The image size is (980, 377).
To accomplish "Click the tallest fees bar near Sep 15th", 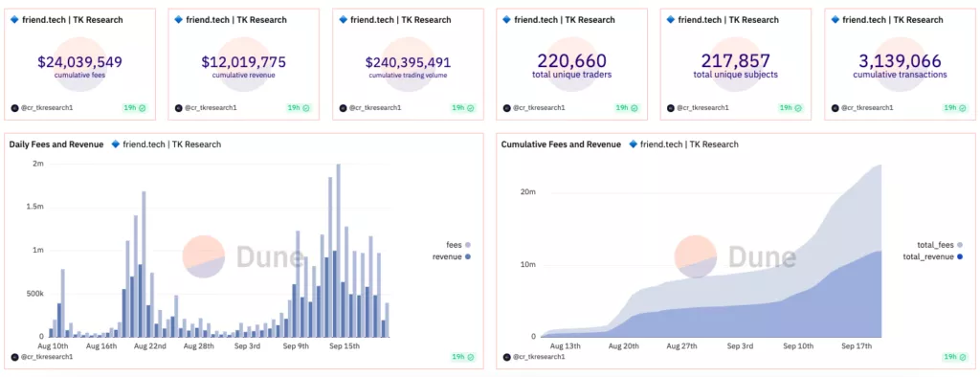I will [338, 250].
